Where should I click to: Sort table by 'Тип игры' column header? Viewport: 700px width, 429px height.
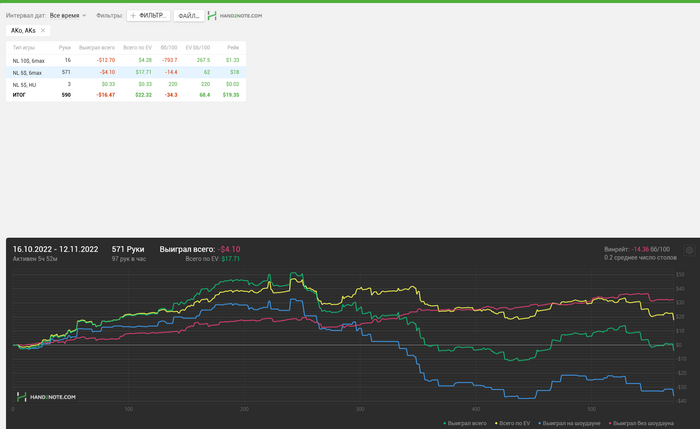click(24, 48)
